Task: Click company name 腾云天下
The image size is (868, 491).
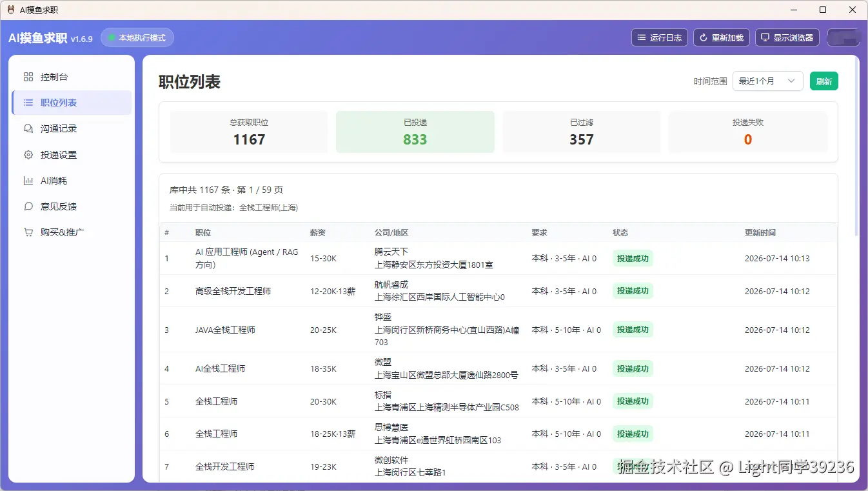Action: pyautogui.click(x=391, y=252)
